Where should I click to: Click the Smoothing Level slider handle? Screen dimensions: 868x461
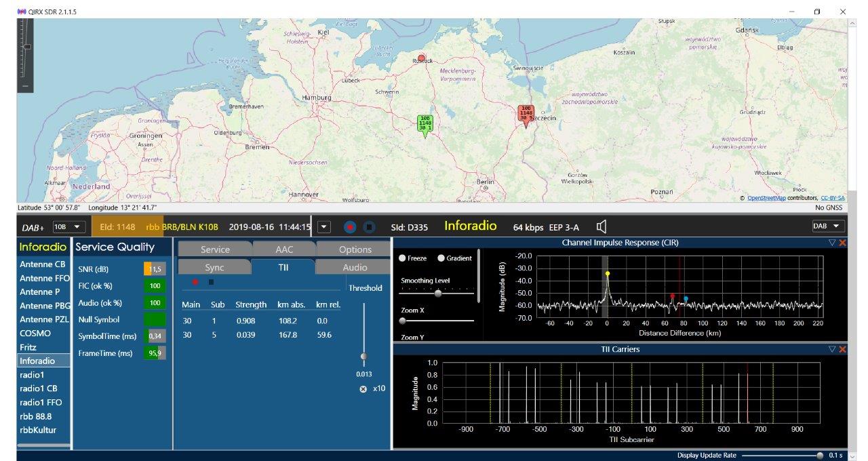pyautogui.click(x=438, y=294)
